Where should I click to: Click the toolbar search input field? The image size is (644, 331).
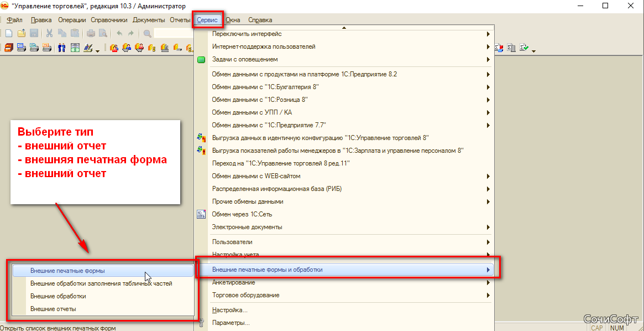pos(174,34)
